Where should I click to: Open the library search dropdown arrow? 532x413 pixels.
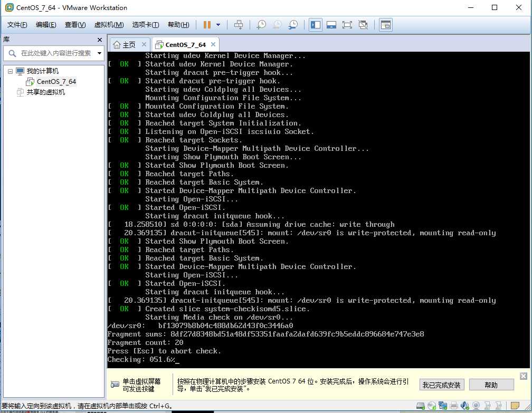(x=99, y=53)
